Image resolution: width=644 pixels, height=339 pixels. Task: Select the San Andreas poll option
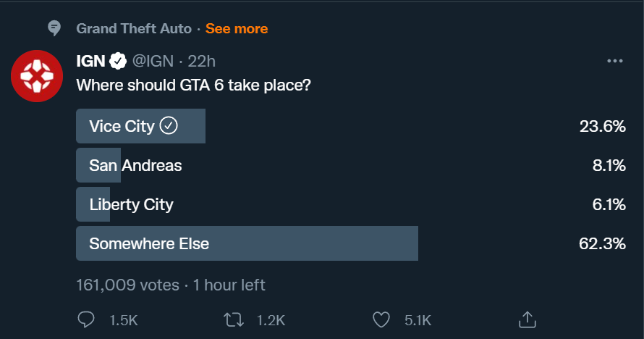coord(135,166)
